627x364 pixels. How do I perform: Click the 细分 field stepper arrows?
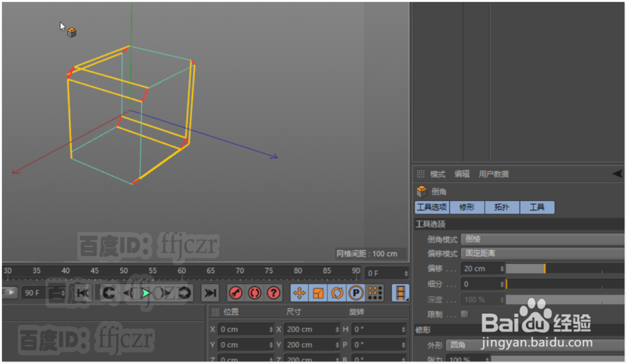pyautogui.click(x=502, y=284)
